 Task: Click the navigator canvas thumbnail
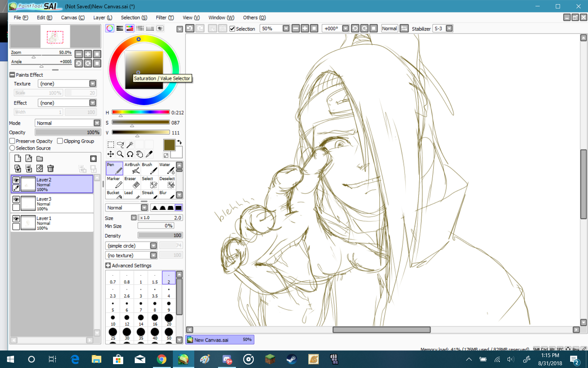click(x=55, y=36)
